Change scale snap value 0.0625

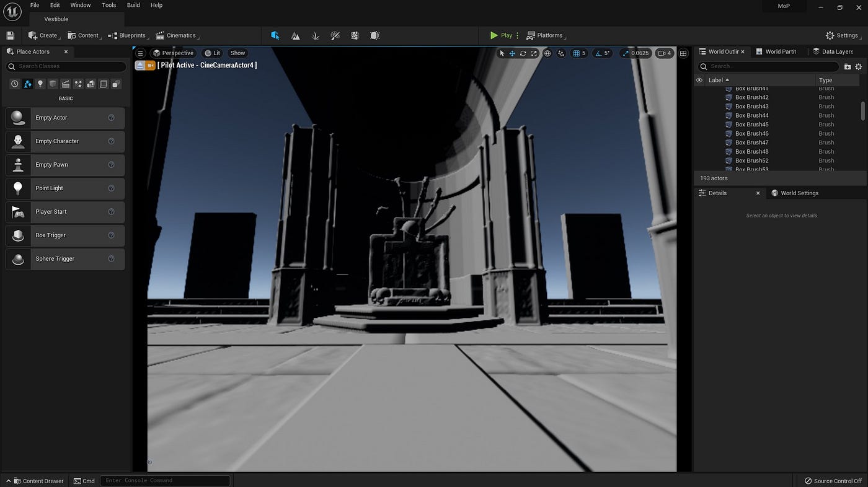[640, 53]
